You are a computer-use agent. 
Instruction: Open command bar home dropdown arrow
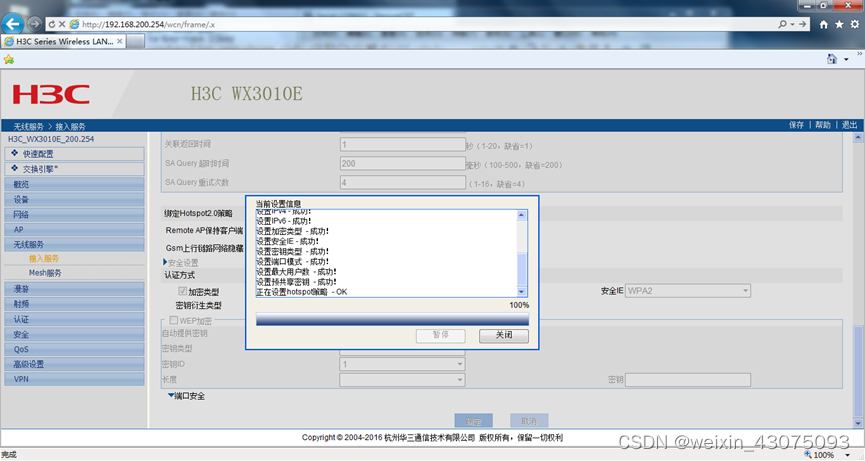846,60
